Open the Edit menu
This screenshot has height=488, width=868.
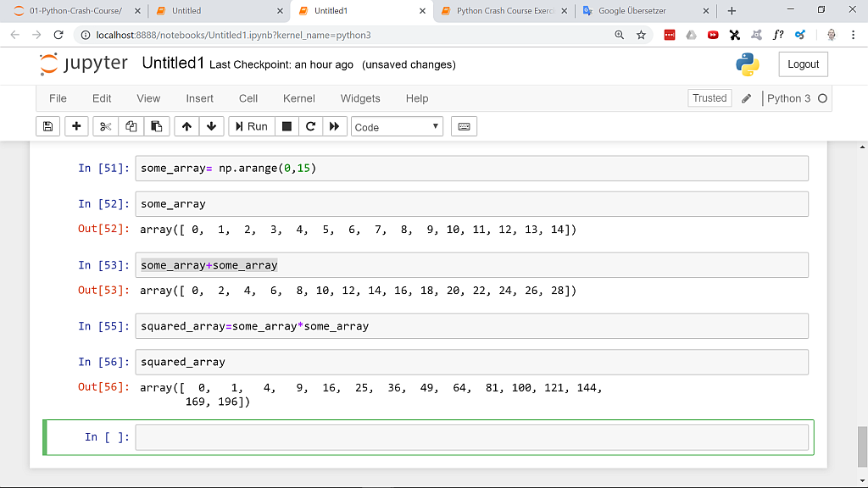[102, 98]
